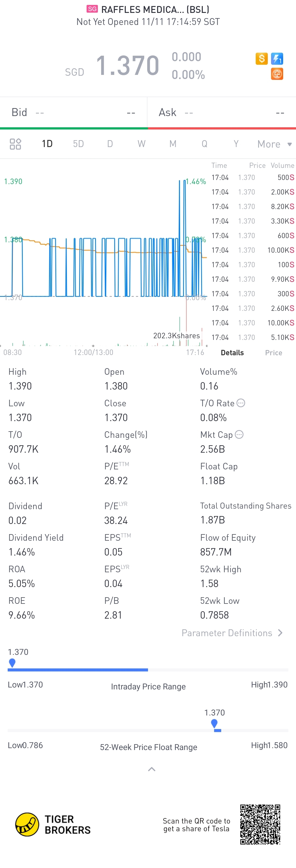Select the 1D chart tab
This screenshot has height=868, width=296.
pos(47,144)
